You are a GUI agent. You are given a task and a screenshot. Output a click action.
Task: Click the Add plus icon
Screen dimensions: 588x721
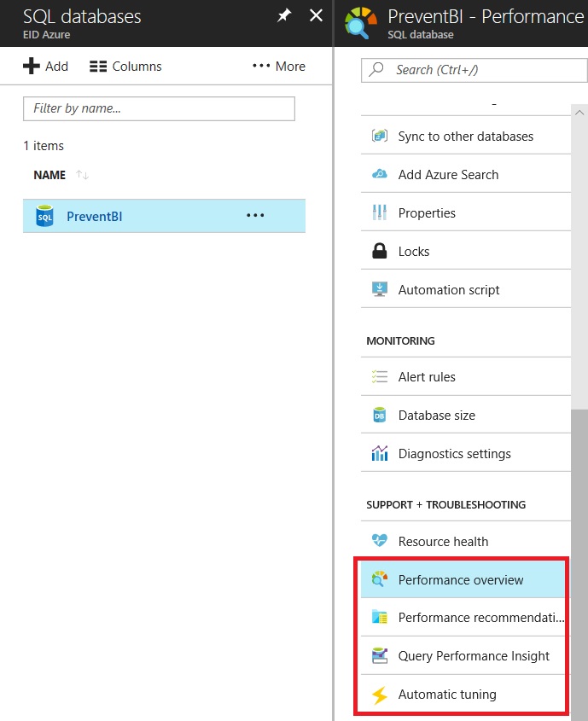click(32, 66)
